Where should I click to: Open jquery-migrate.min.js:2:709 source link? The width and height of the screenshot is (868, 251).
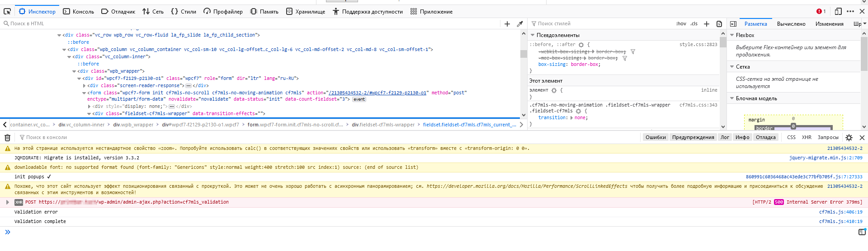click(826, 158)
